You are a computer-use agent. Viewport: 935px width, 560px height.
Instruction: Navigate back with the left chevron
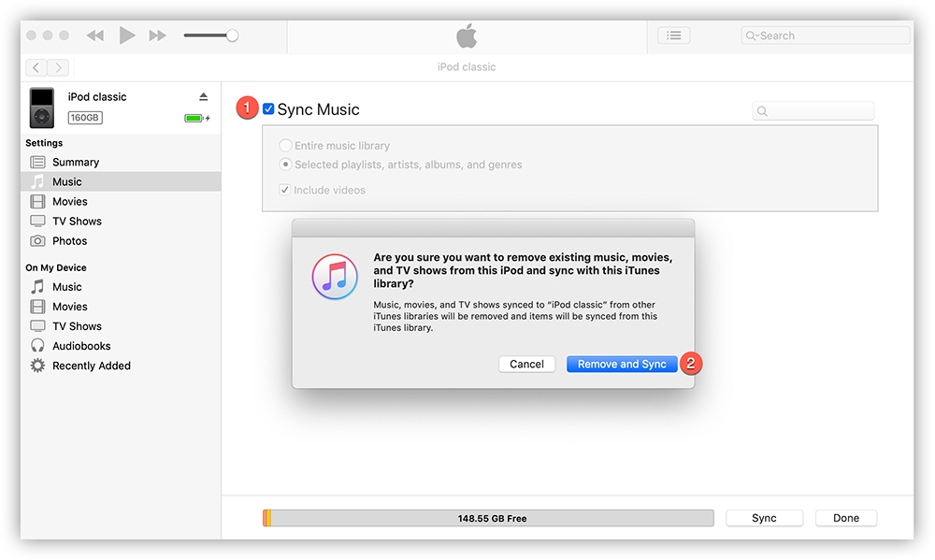[x=36, y=67]
